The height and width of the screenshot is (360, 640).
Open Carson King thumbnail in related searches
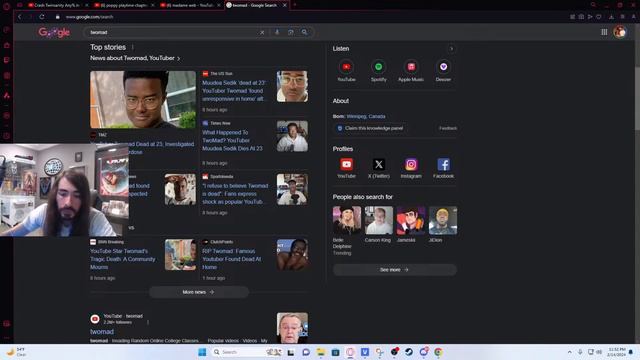[379, 220]
